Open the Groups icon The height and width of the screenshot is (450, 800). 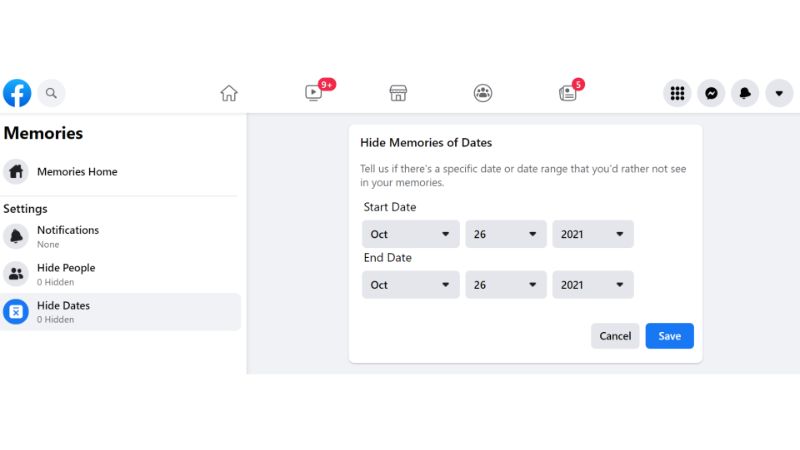483,93
